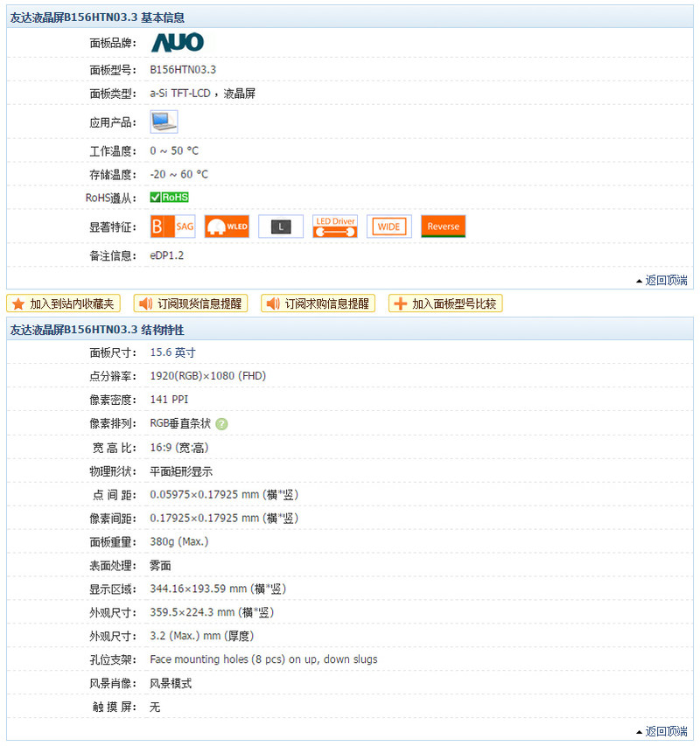Select the dark 'L' feature badge
The height and width of the screenshot is (746, 700).
tap(281, 226)
